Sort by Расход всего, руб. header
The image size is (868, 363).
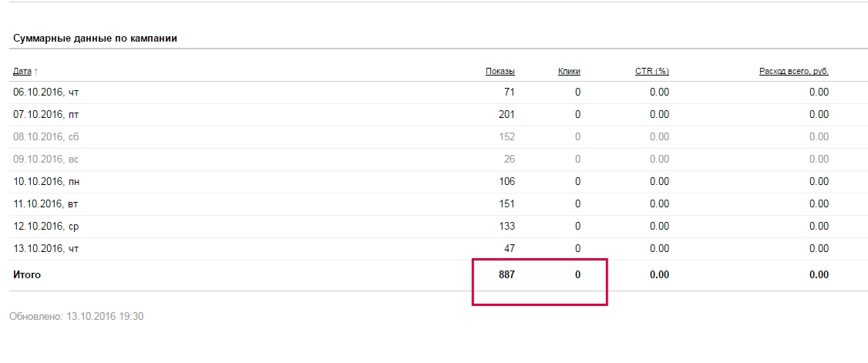(x=793, y=71)
